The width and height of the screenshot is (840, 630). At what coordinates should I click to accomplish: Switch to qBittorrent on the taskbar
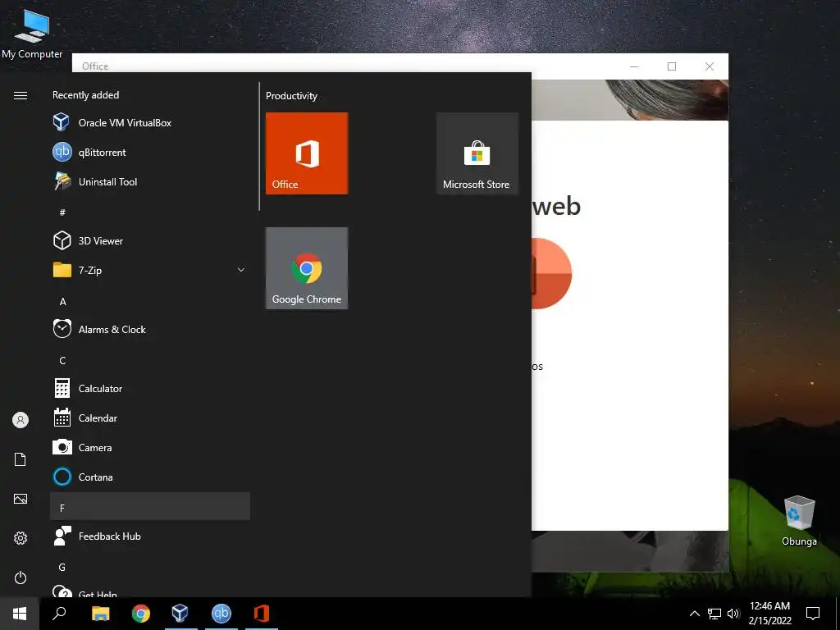click(221, 614)
